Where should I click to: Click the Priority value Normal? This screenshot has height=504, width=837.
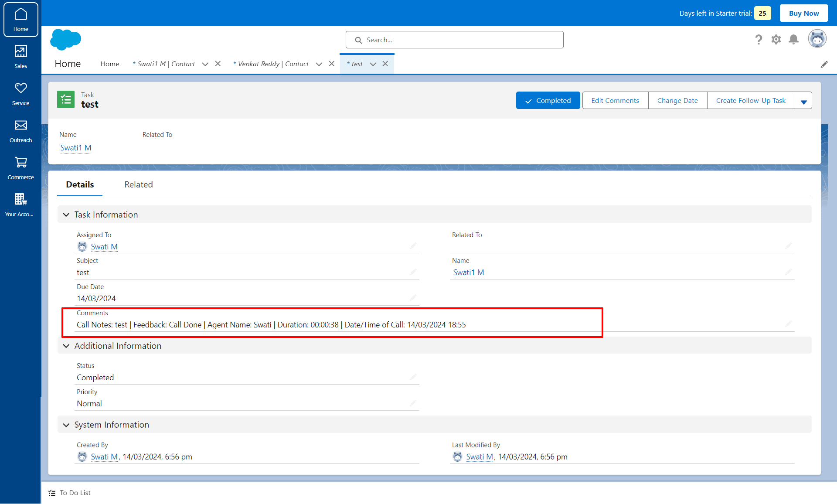coord(89,404)
